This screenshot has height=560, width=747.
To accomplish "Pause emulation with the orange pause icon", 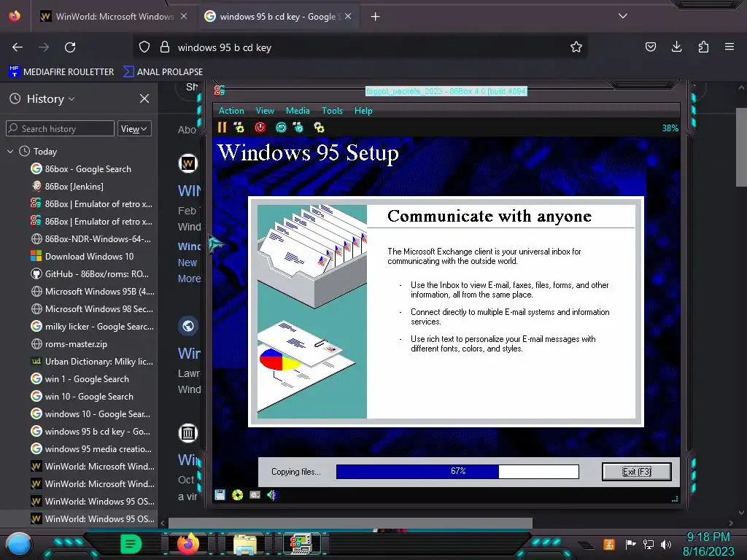I will pos(222,127).
